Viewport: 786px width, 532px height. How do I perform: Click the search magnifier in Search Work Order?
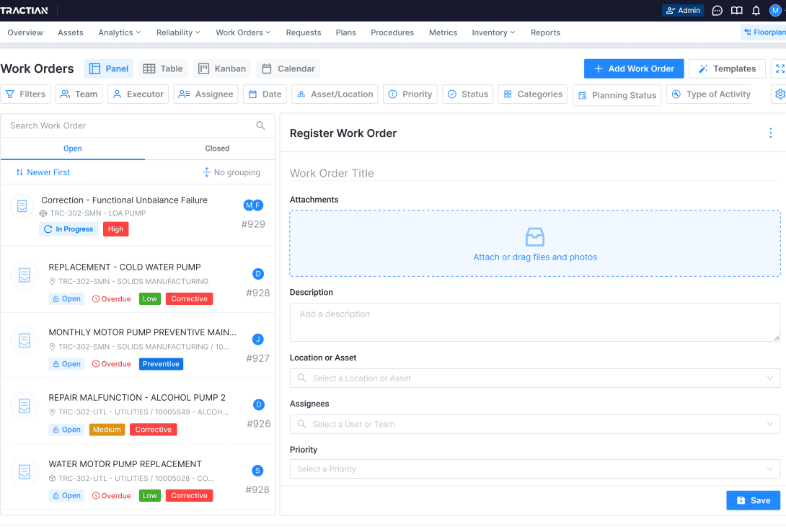260,125
